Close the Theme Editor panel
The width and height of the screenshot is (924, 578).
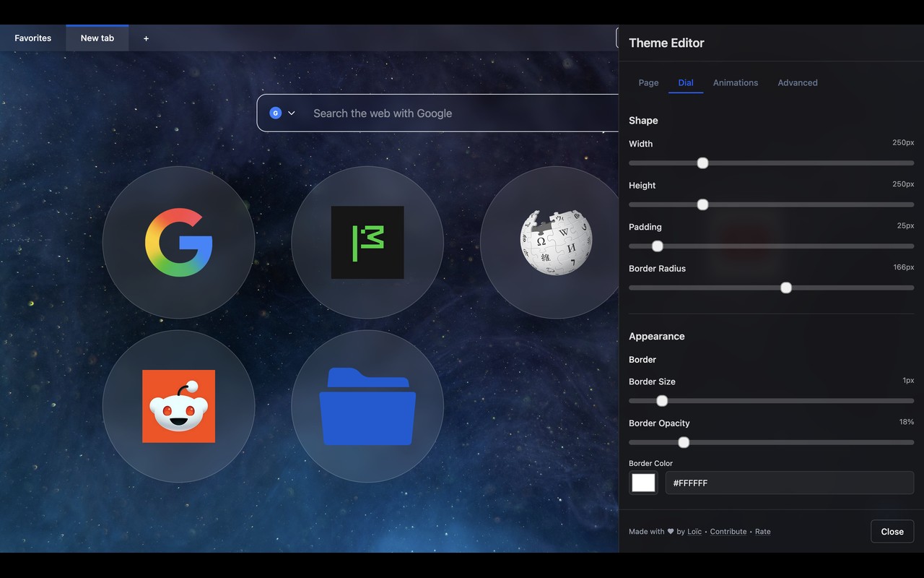coord(892,531)
